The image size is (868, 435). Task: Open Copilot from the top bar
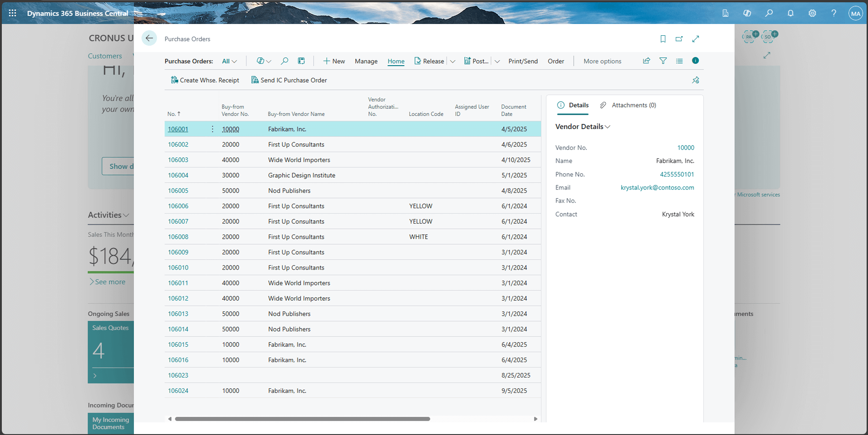pos(747,13)
